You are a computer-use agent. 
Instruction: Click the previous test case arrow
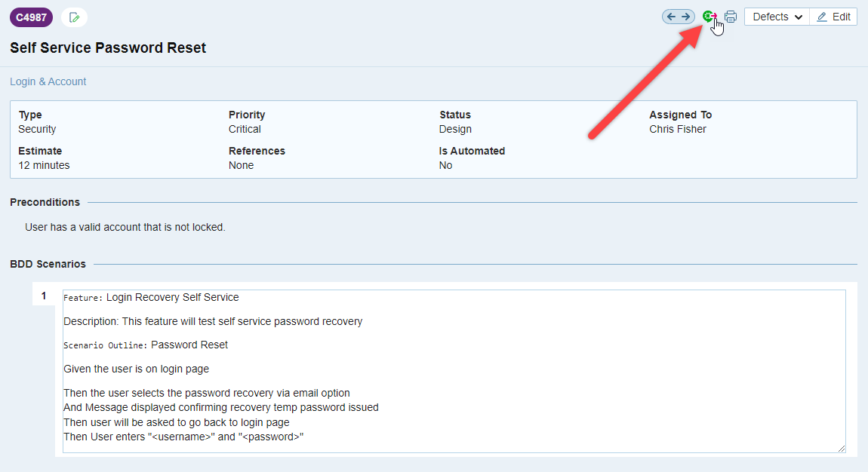671,17
